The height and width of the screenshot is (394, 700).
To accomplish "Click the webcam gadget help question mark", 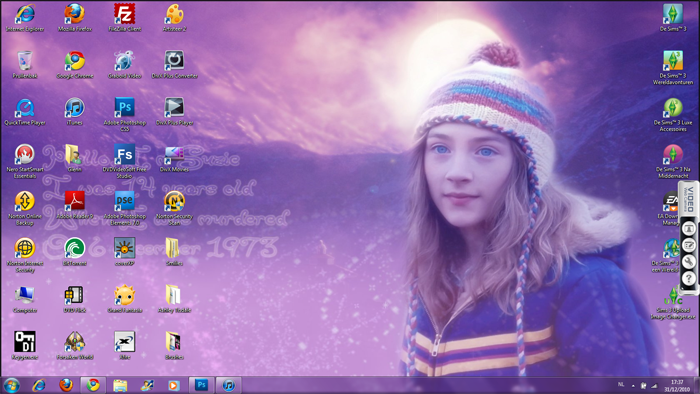I will tap(689, 278).
